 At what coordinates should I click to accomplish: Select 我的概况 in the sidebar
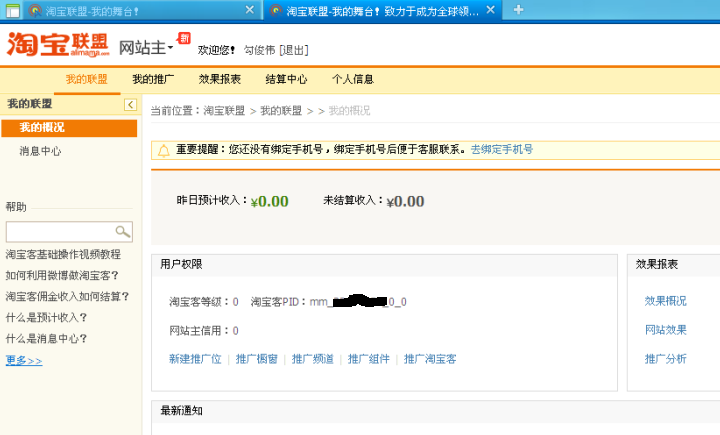[x=69, y=128]
